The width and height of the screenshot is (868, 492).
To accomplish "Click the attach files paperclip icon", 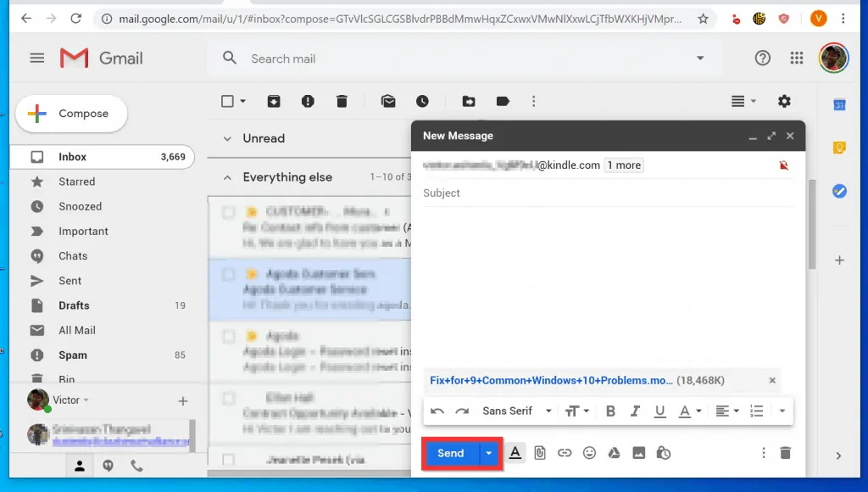I will [x=540, y=453].
